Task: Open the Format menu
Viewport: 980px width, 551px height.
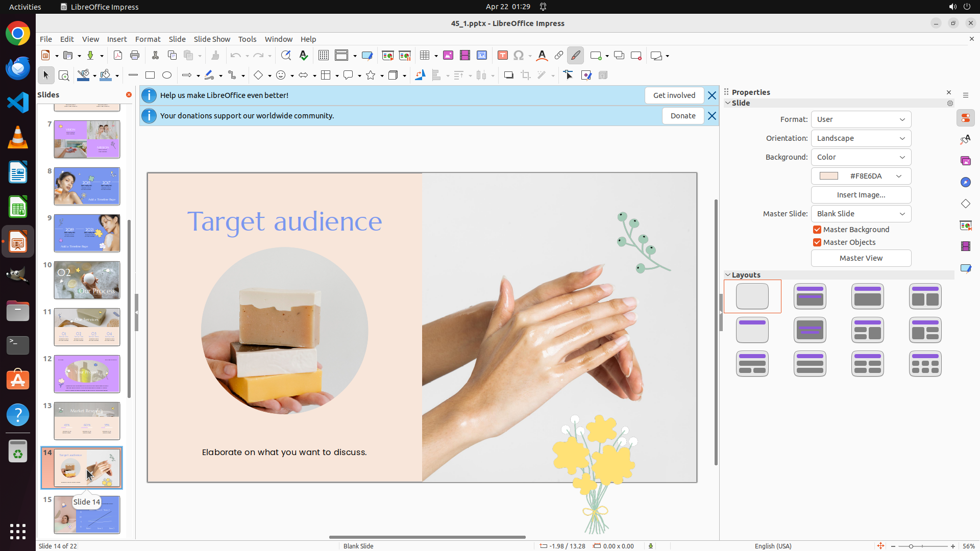Action: 148,39
